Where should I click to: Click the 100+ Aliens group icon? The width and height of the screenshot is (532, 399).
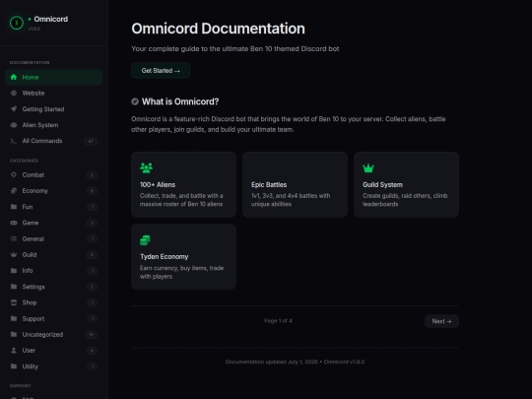(146, 167)
